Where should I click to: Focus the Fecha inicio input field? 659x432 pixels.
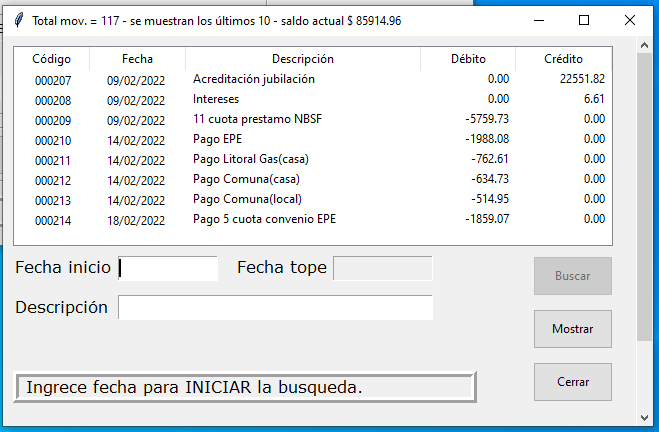tap(168, 268)
